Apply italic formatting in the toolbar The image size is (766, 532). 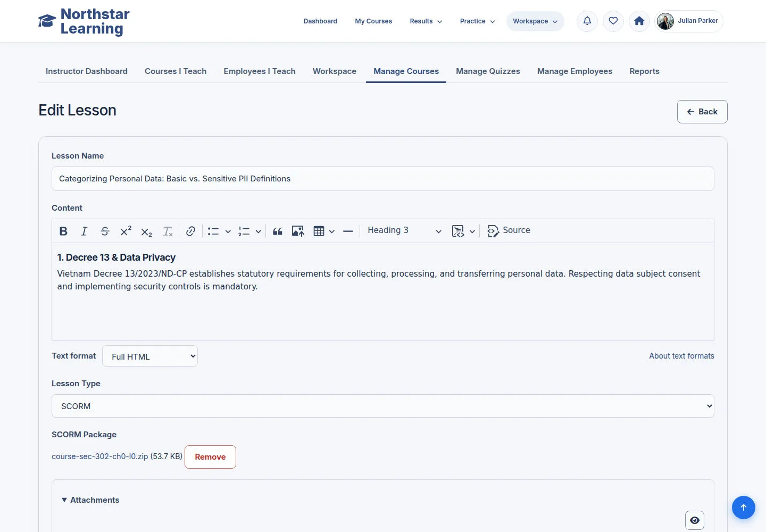(x=84, y=231)
